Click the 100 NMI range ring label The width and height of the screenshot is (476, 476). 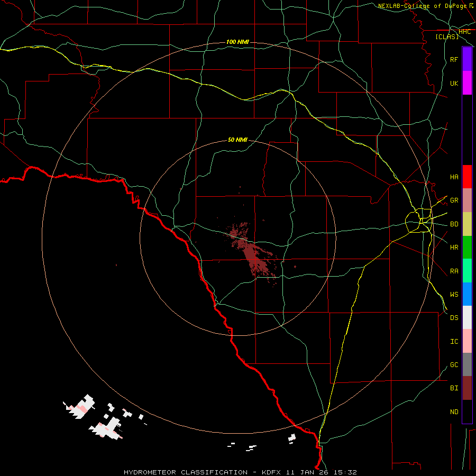(237, 42)
